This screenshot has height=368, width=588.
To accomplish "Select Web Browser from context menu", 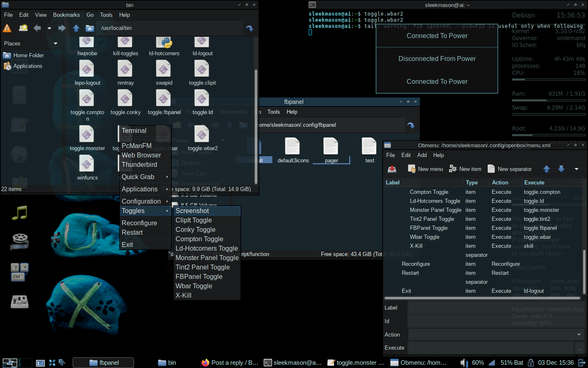I will (145, 155).
